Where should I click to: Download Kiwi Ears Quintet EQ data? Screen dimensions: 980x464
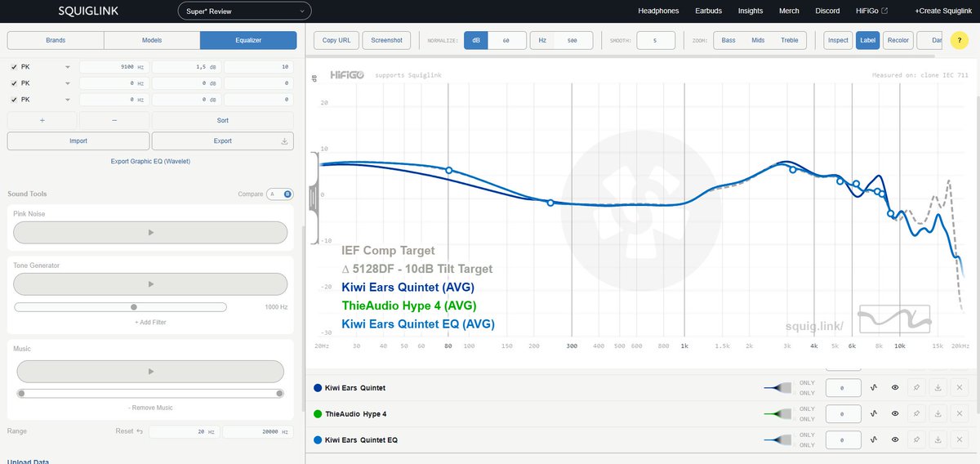tap(938, 440)
